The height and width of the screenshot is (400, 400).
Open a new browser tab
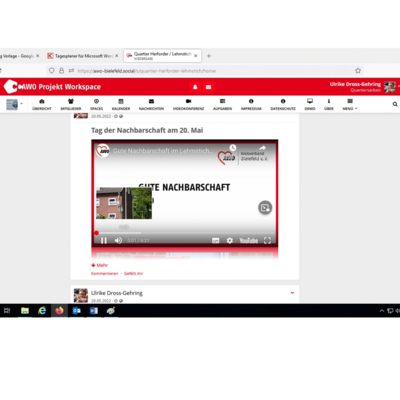[209, 56]
